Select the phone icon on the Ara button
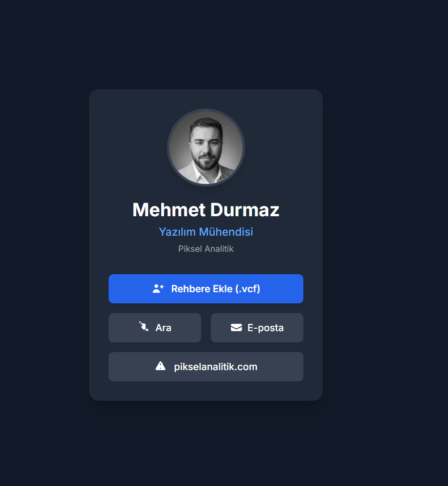 click(x=143, y=327)
